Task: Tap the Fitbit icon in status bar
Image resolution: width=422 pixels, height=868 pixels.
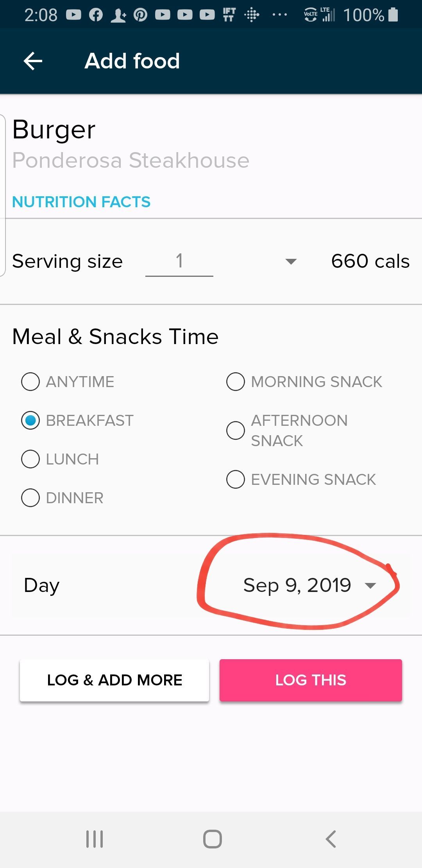Action: coord(252,15)
